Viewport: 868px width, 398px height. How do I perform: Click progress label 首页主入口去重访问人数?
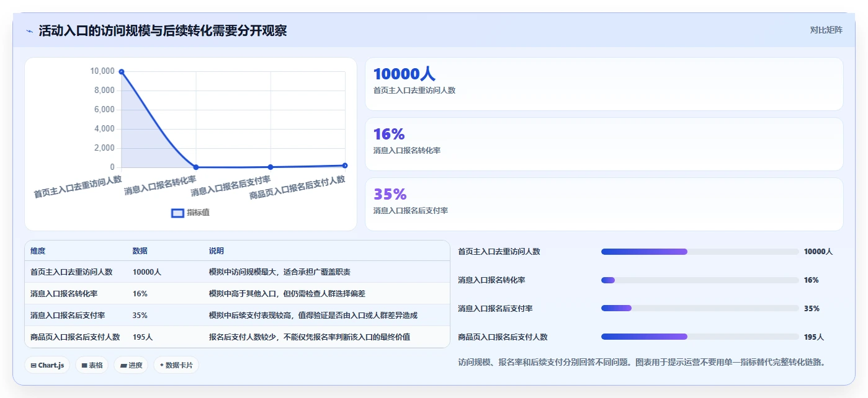click(499, 252)
